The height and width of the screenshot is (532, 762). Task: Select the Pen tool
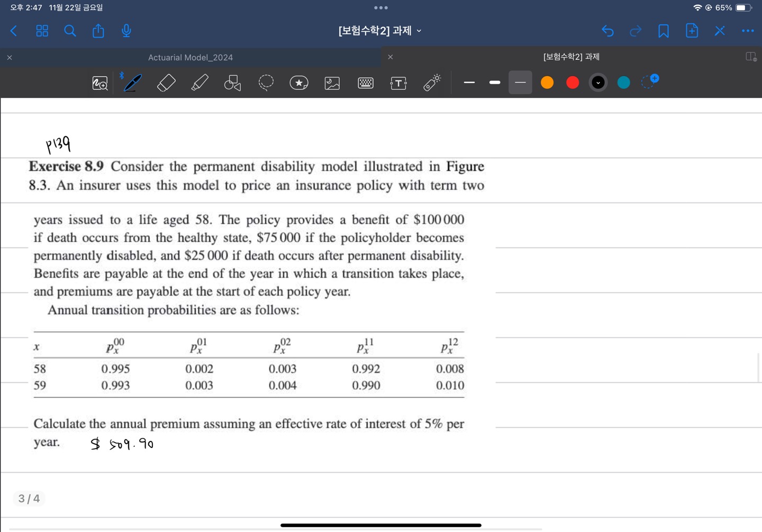[x=132, y=83]
